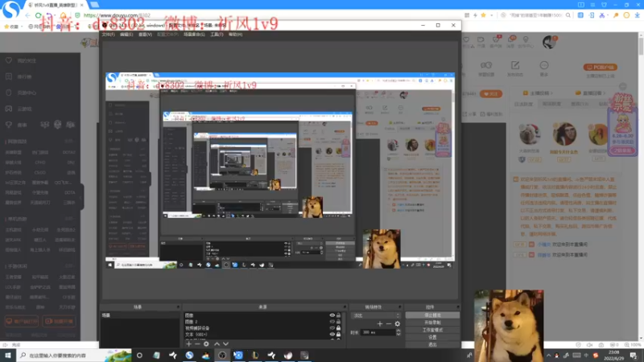Open the transition type dropdown

point(376,315)
